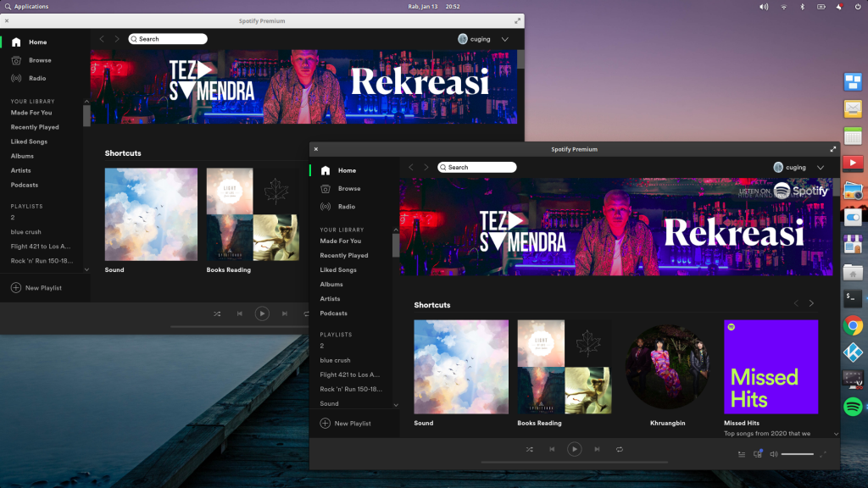Image resolution: width=868 pixels, height=488 pixels.
Task: Go to Radio in the back Spotify window
Action: coord(37,78)
